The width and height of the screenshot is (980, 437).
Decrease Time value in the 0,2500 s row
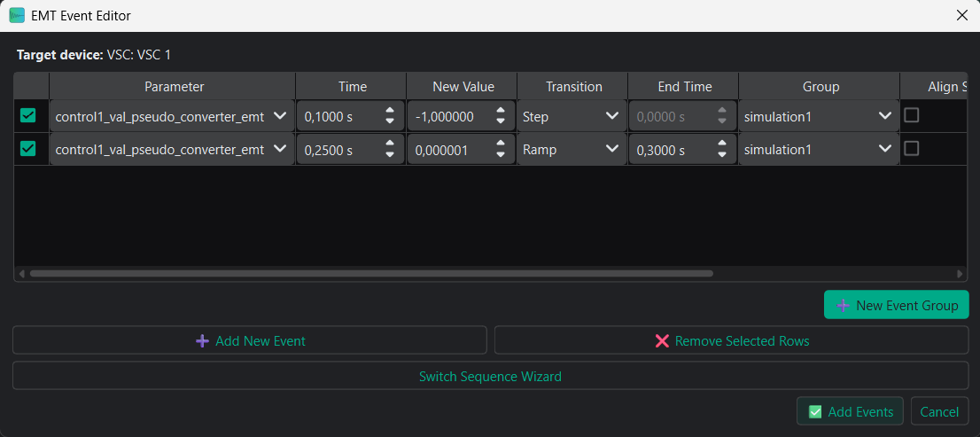390,154
